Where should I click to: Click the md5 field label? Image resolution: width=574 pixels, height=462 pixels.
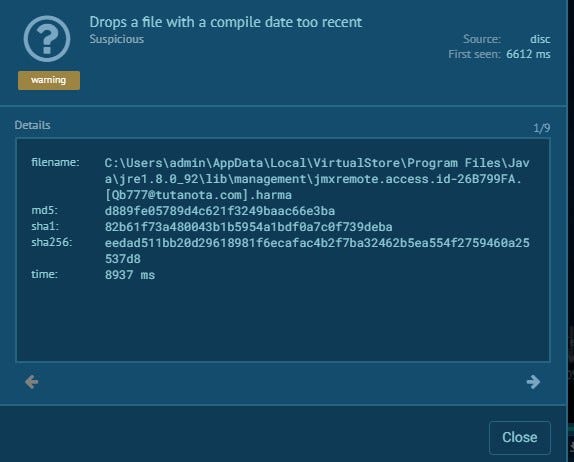(44, 210)
